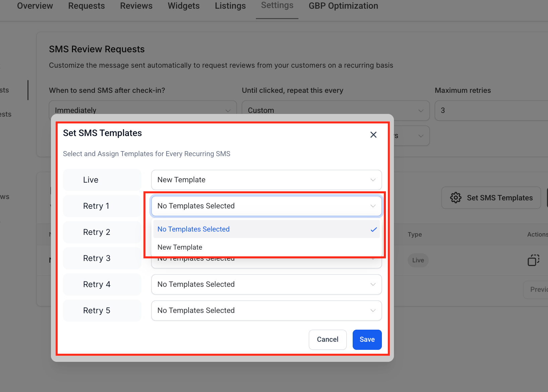
Task: Switch to the Overview tab
Action: pos(35,6)
